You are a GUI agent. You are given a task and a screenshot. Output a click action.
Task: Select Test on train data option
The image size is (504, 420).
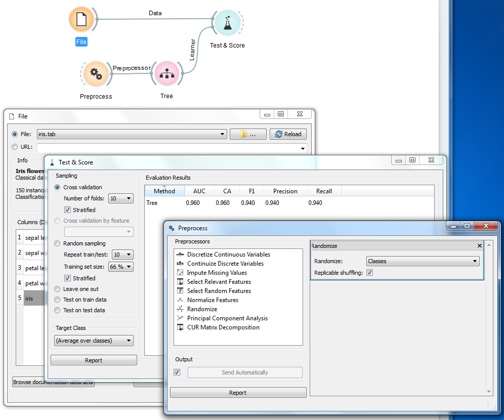pyautogui.click(x=57, y=300)
